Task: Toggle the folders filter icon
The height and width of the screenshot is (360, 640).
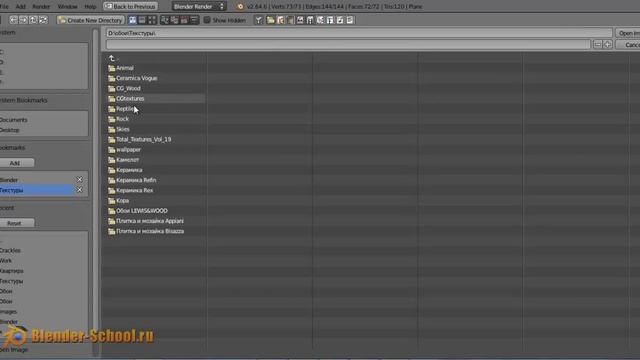Action: pos(271,20)
